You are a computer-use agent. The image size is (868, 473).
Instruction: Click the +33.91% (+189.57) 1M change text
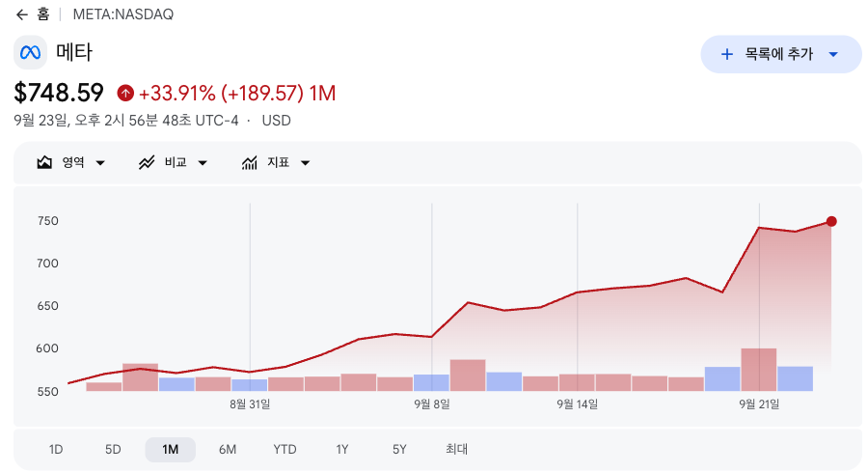[x=237, y=93]
